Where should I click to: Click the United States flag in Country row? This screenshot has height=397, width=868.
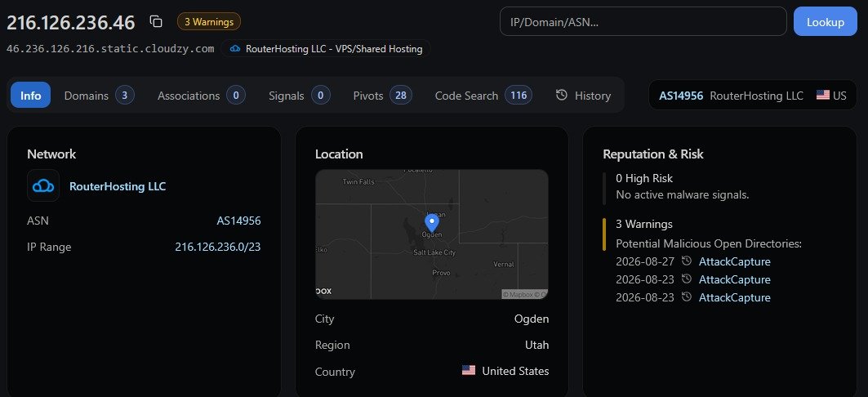tap(469, 370)
